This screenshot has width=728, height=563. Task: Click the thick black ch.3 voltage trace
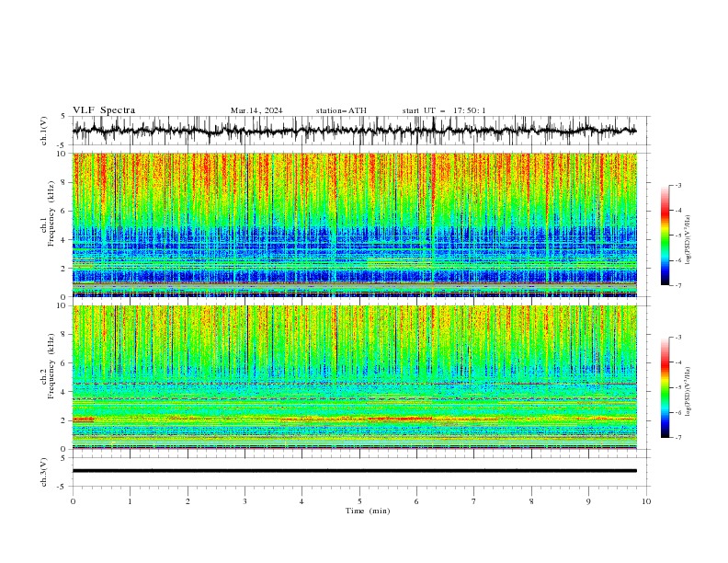pyautogui.click(x=355, y=471)
